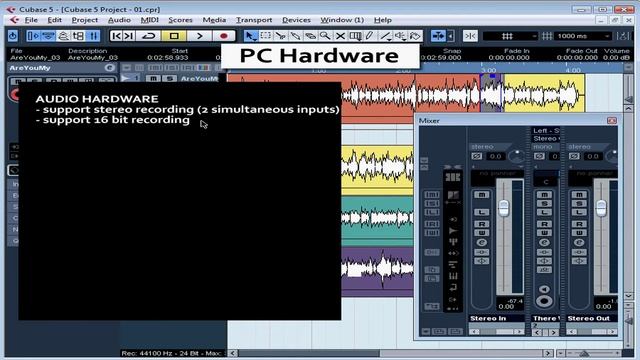Screen dimensions: 640x360
Task: Enable Listen on Stereo In channel
Action: click(482, 212)
